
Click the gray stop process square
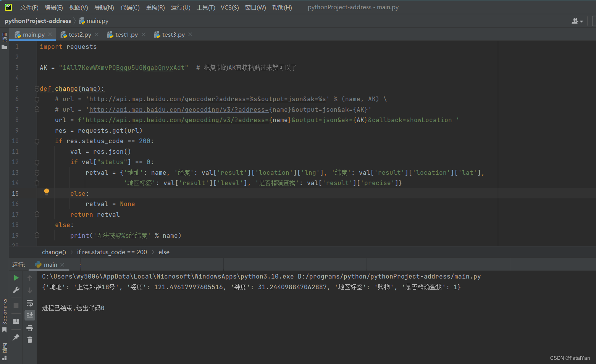16,305
